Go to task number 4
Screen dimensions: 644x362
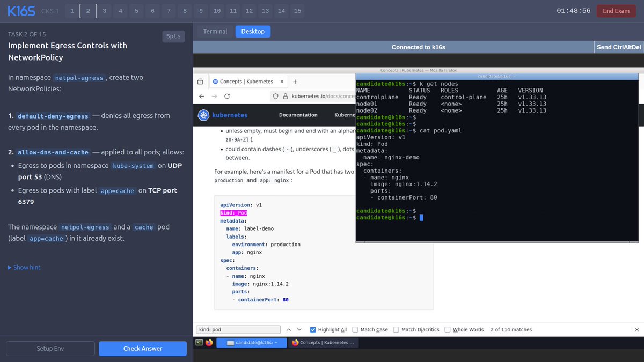click(120, 11)
